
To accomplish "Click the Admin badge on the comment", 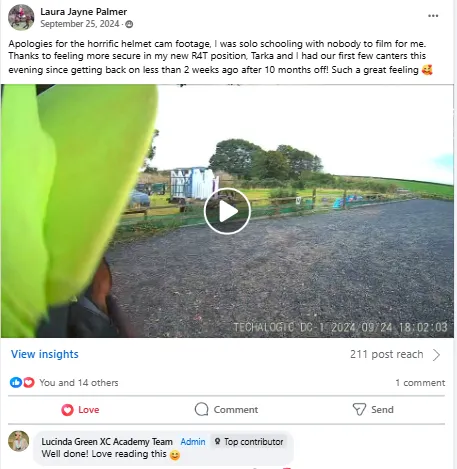I will pos(193,442).
